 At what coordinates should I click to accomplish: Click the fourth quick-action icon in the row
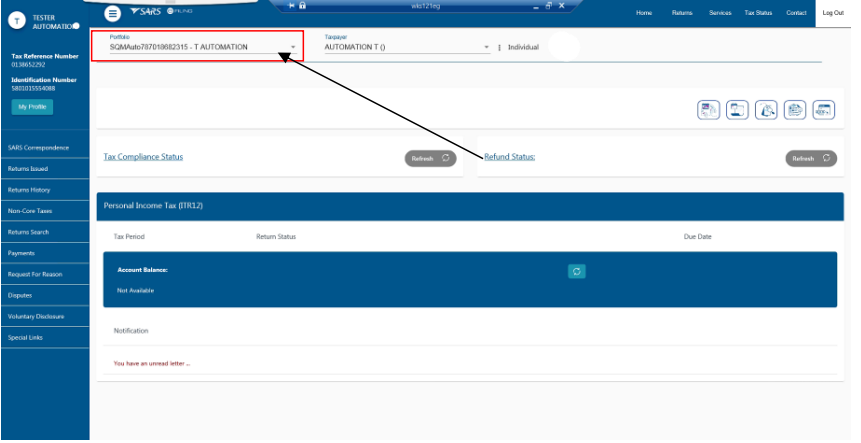coord(795,111)
